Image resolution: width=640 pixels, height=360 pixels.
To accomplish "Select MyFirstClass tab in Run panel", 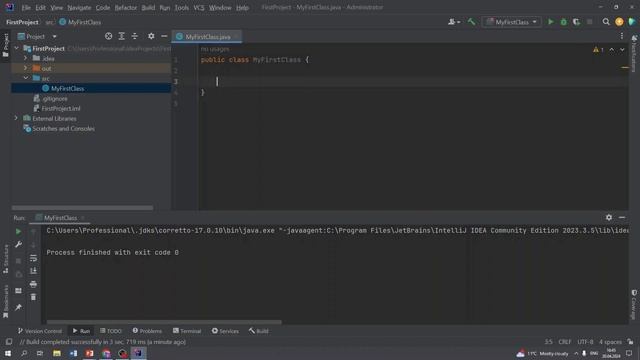I will 60,218.
